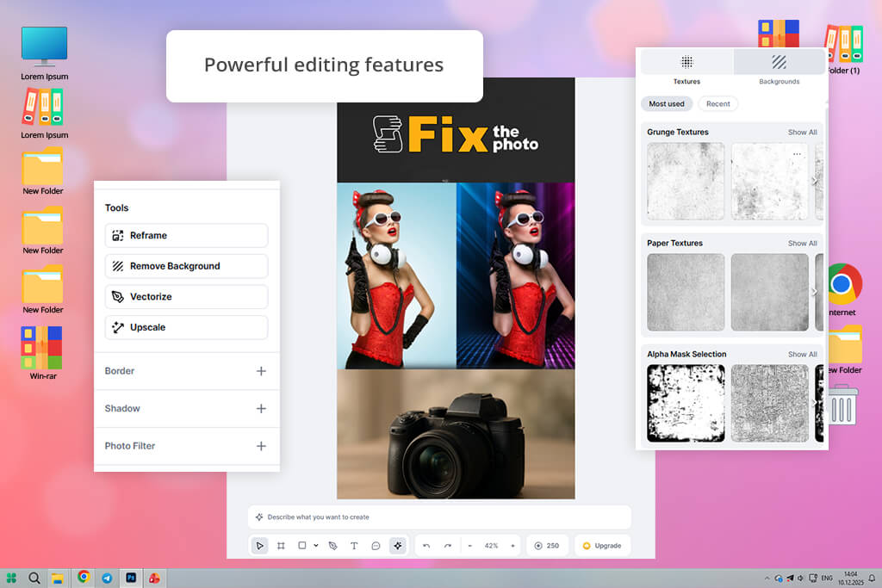
Task: Open Chrome from the taskbar
Action: point(84,577)
